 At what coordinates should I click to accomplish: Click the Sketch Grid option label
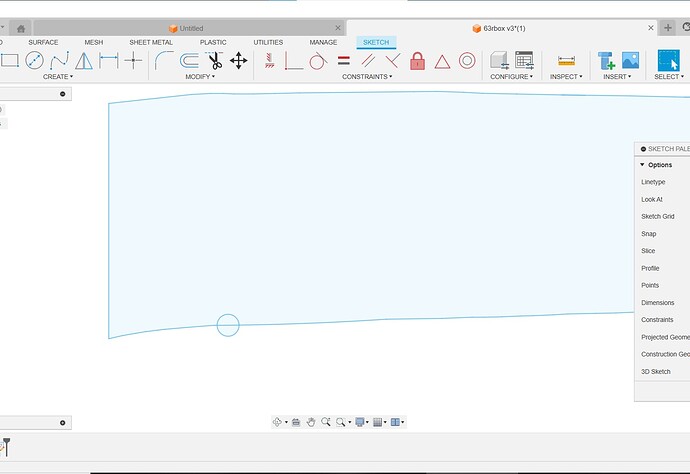657,217
